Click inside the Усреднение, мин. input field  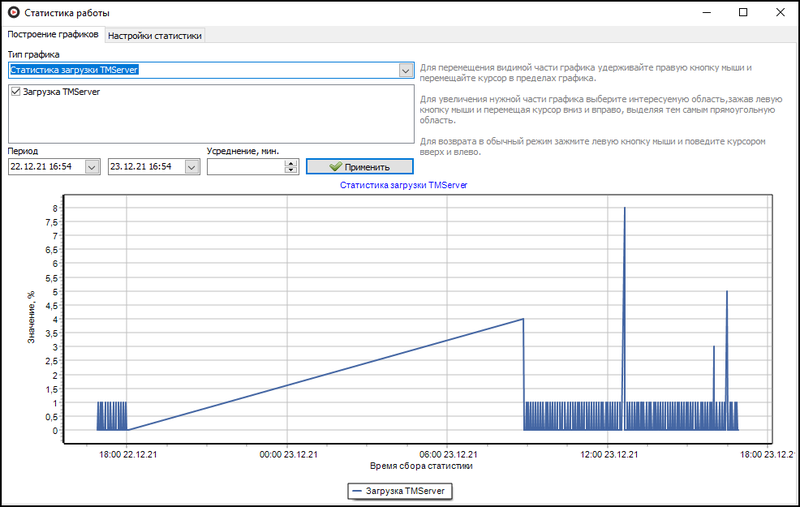[x=245, y=167]
